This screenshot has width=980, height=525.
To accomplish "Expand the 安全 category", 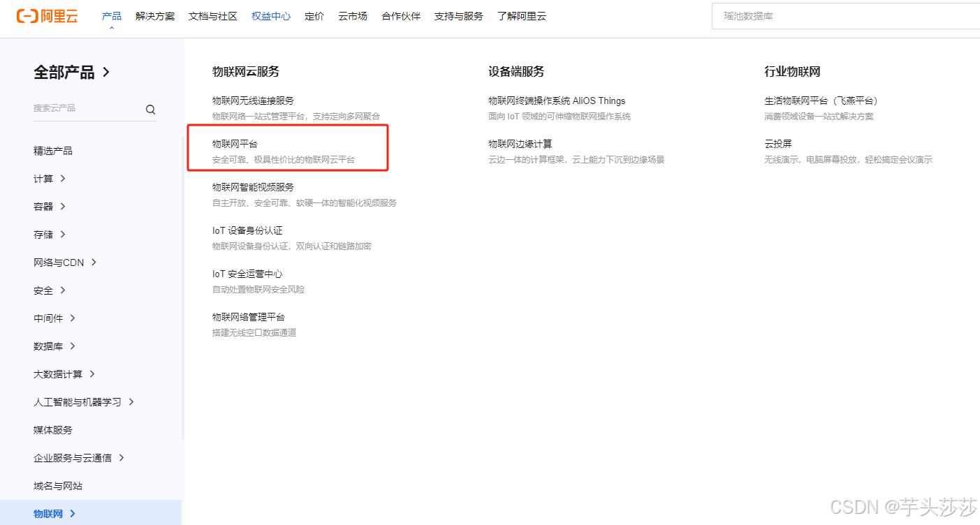I will [50, 290].
